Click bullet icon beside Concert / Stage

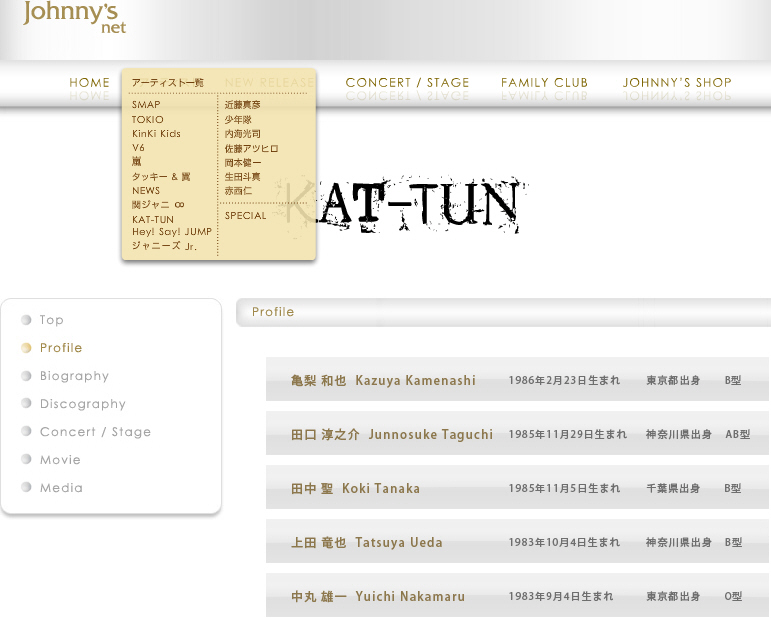[26, 431]
